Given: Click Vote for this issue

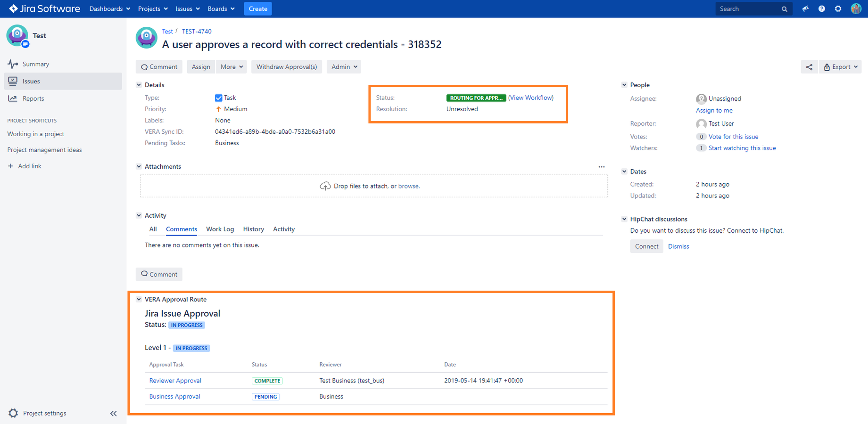Looking at the screenshot, I should click(x=733, y=137).
